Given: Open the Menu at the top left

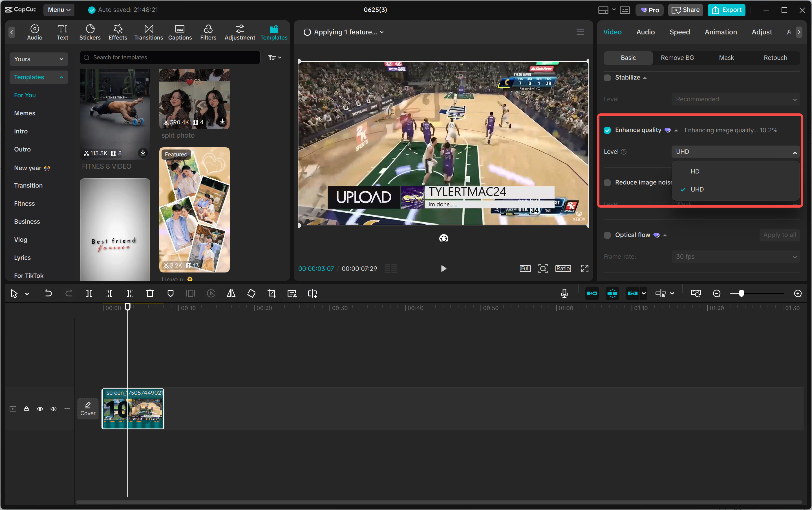Looking at the screenshot, I should click(59, 10).
